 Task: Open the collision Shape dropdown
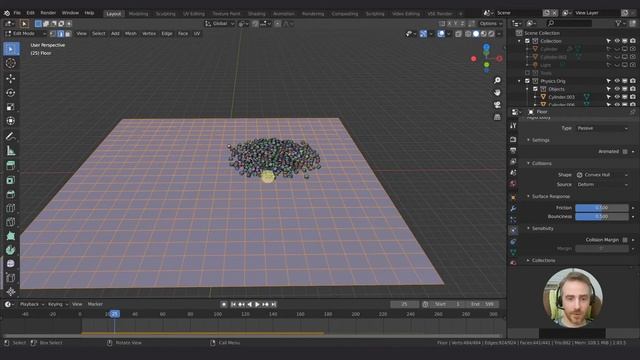602,175
